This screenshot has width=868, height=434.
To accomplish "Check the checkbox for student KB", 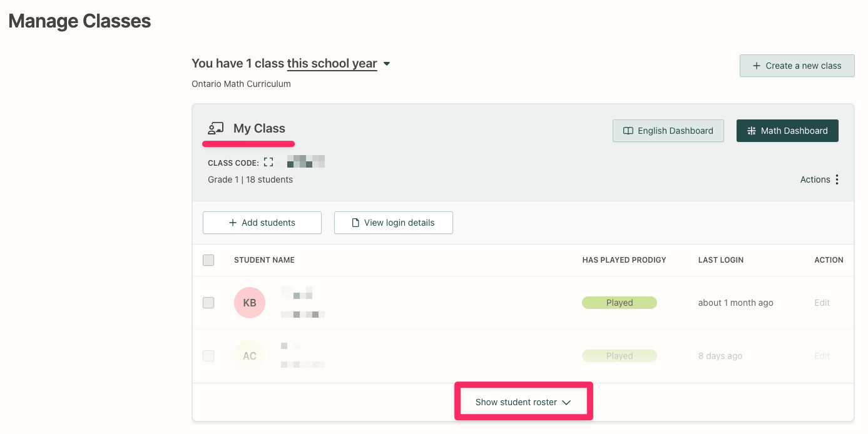I will click(x=208, y=302).
